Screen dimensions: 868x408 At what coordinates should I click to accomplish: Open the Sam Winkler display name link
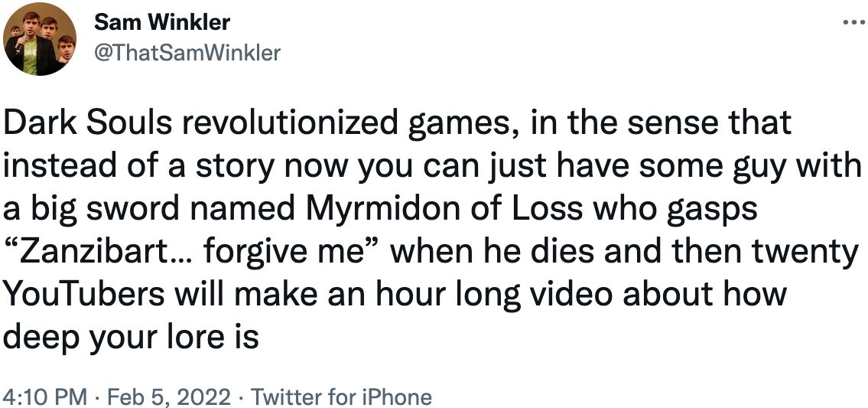pos(161,23)
